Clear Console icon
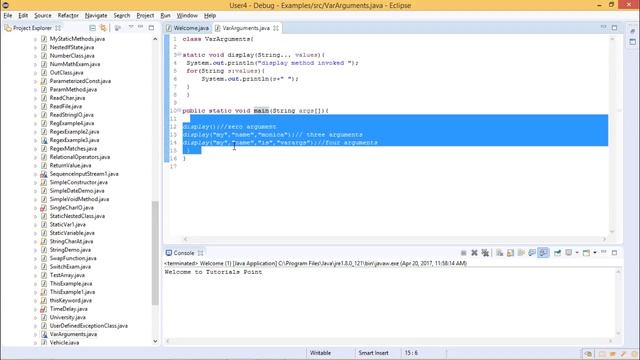This screenshot has height=360, width=640. pos(499,253)
